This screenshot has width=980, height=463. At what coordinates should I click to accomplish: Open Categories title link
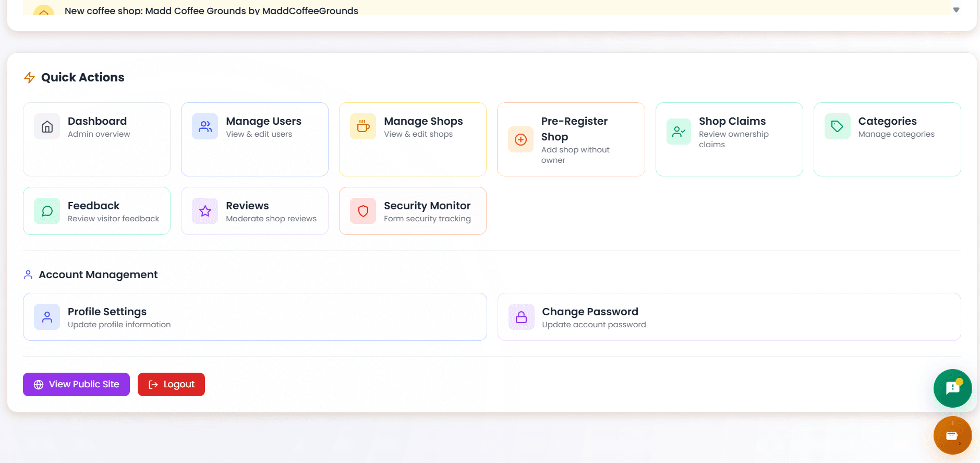887,121
